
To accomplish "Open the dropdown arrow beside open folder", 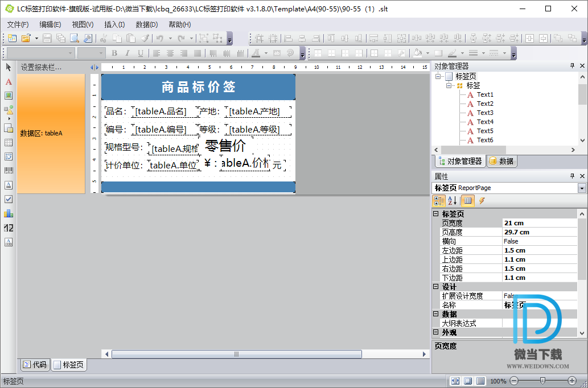I will [x=36, y=38].
